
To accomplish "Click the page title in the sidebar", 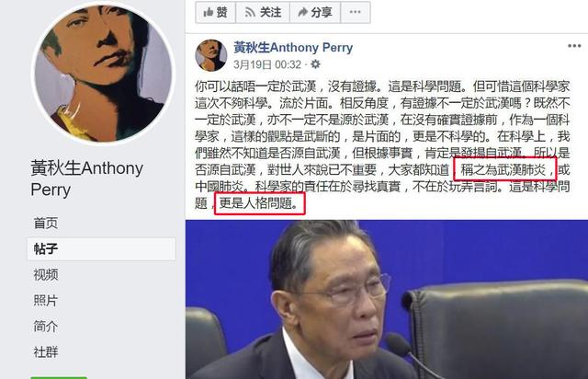I will pos(86,178).
